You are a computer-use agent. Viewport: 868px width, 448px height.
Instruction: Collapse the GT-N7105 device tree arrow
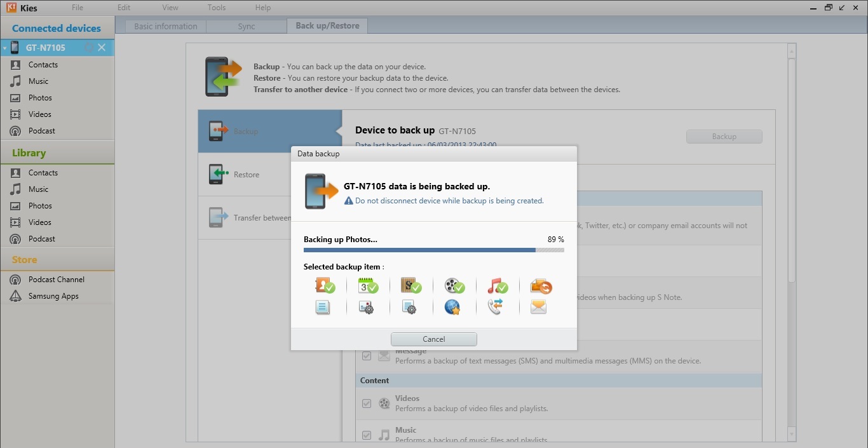click(5, 48)
